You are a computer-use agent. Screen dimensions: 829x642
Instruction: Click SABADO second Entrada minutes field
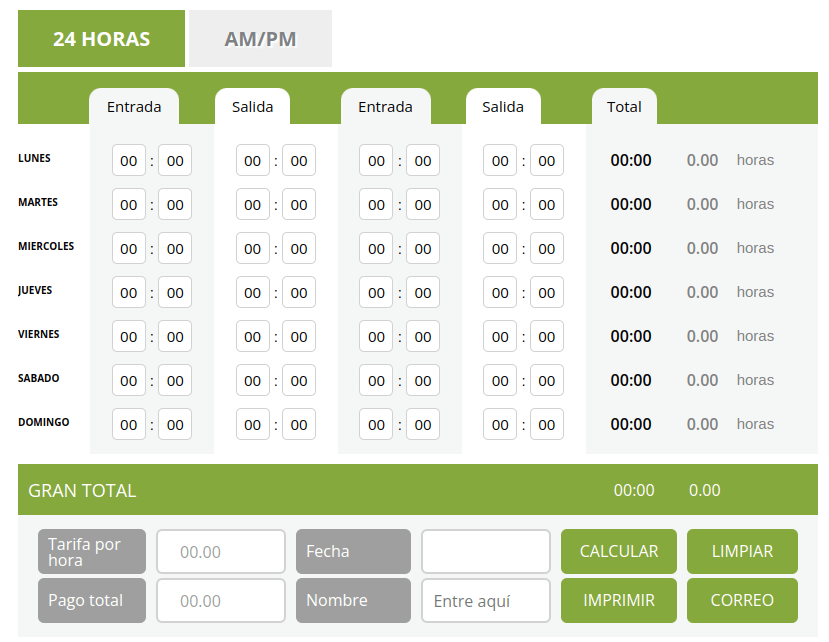pos(421,380)
